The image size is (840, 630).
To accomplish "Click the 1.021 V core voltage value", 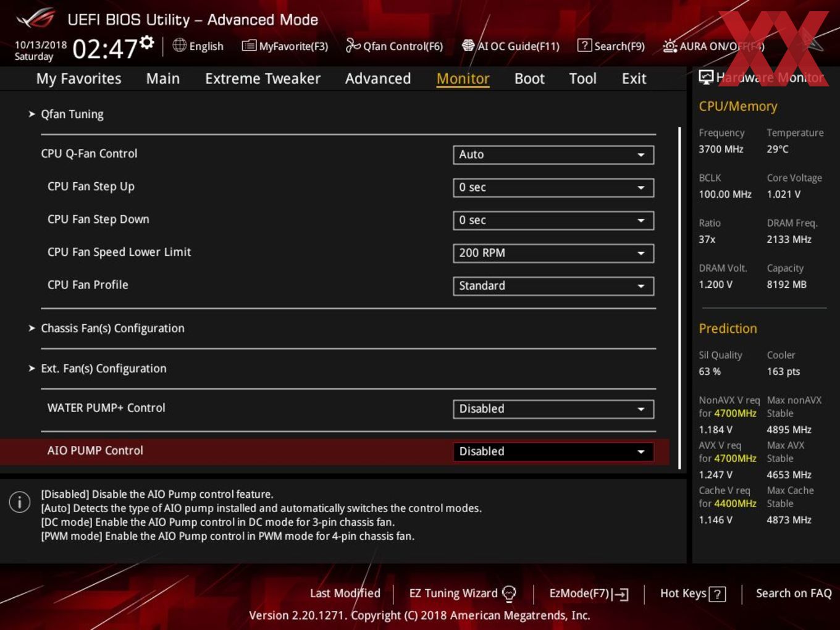I will click(783, 194).
